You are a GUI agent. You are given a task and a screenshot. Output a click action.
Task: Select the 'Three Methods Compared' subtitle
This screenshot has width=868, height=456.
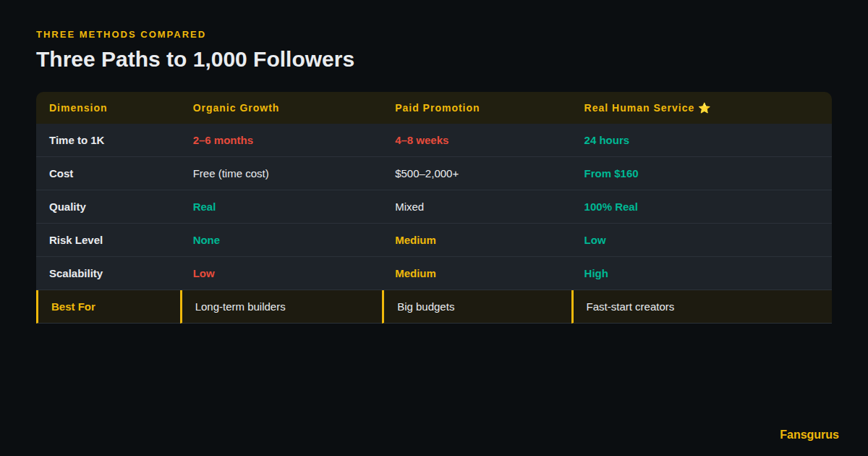[x=121, y=34]
